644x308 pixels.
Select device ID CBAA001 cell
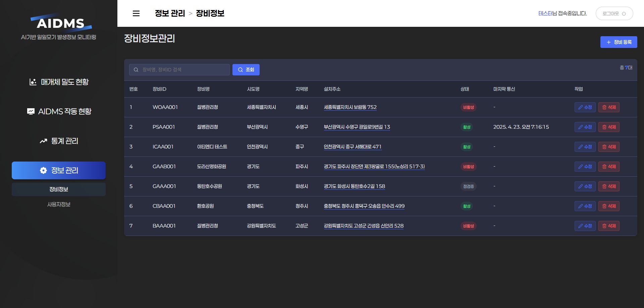click(x=164, y=206)
